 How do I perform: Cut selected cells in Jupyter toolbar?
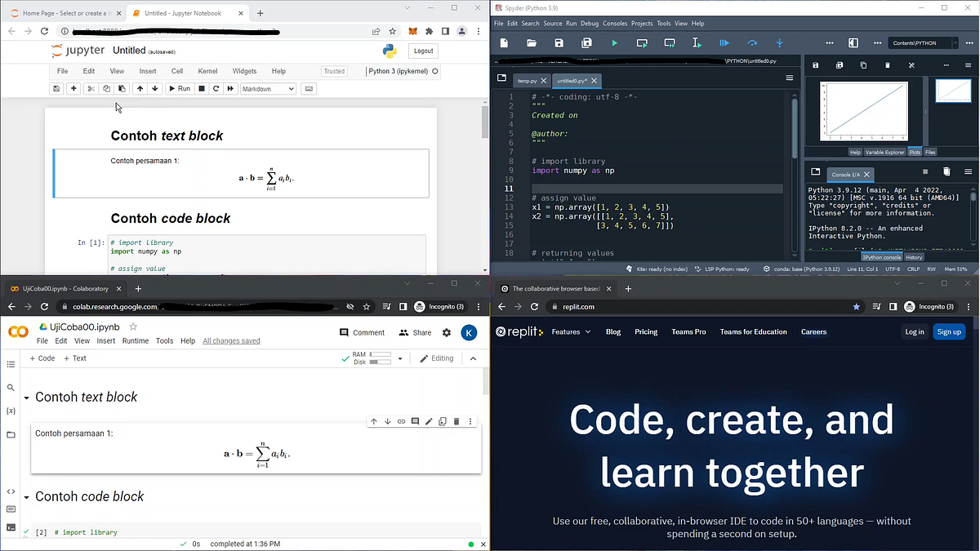pyautogui.click(x=93, y=89)
